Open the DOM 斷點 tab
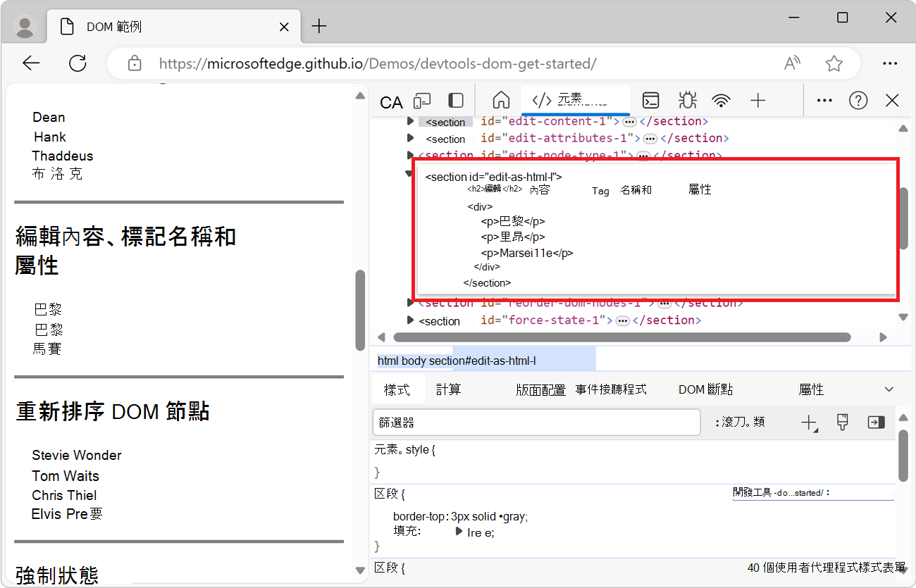Screen dimensions: 916x588 [705, 389]
